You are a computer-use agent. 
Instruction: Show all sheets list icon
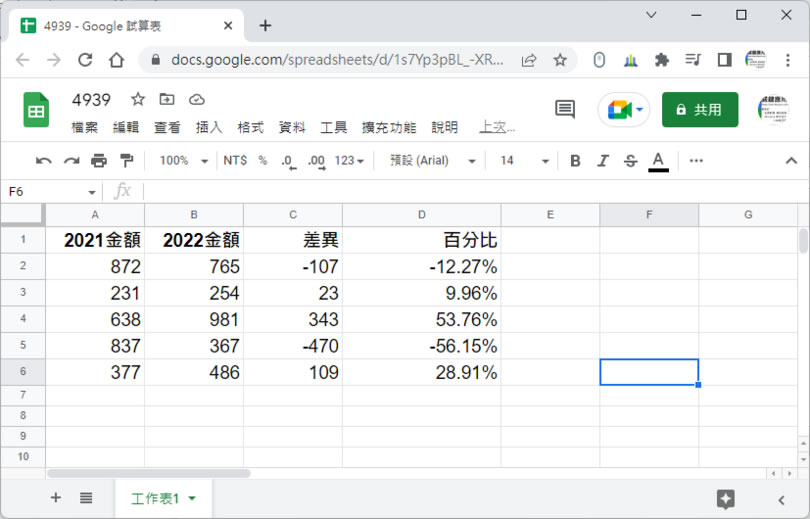click(x=86, y=498)
